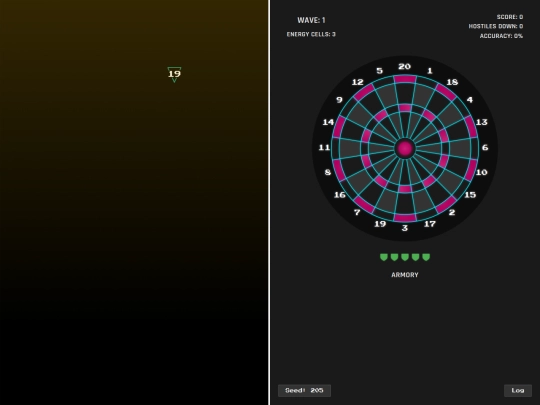This screenshot has width=540, height=405.
Task: Click the first green armory shield
Action: point(384,257)
